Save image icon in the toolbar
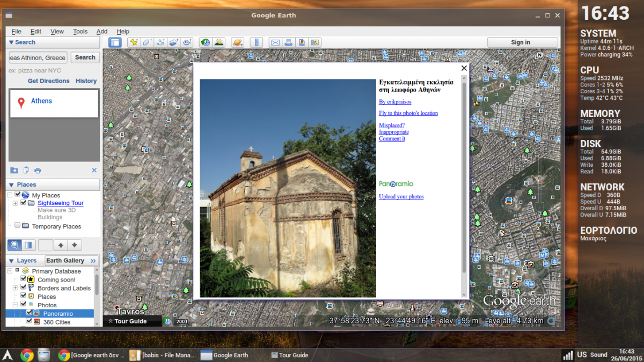This screenshot has width=644, height=362. pos(302,42)
